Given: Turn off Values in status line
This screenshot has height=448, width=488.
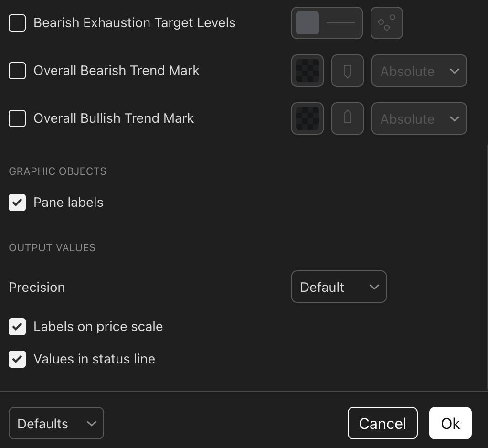Looking at the screenshot, I should click(x=17, y=359).
